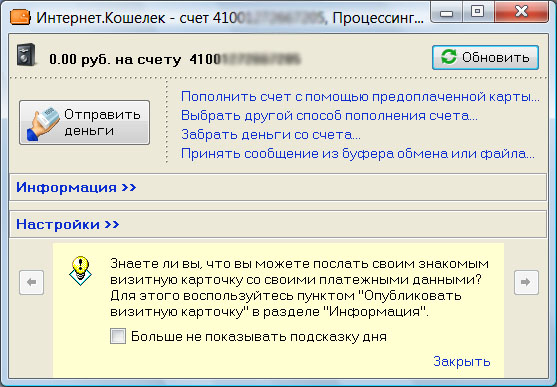This screenshot has height=387, width=557.
Task: Open Пополнить счет с помощью предоплаченной карты link
Action: pos(360,97)
